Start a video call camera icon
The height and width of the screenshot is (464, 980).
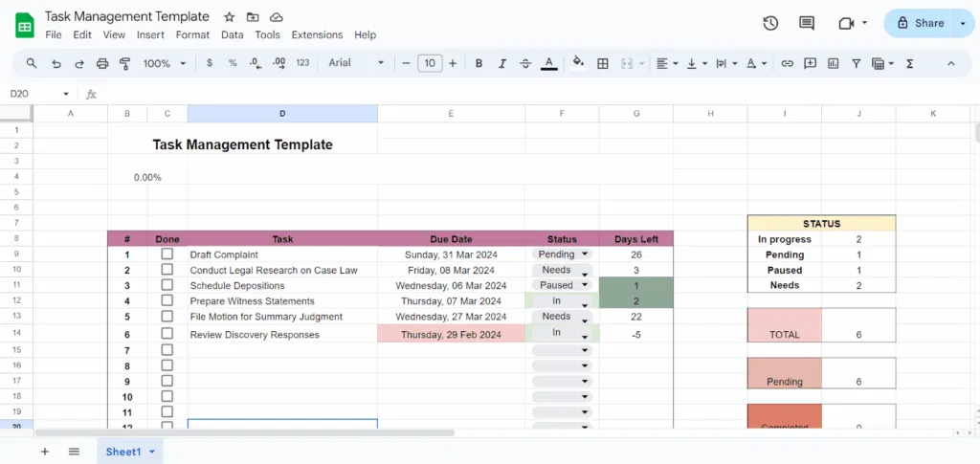(846, 23)
